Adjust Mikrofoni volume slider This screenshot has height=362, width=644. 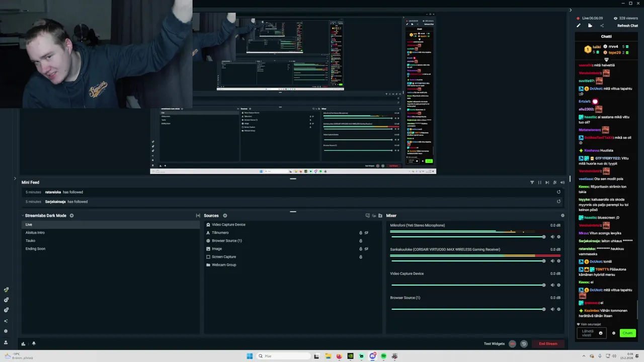point(468,237)
